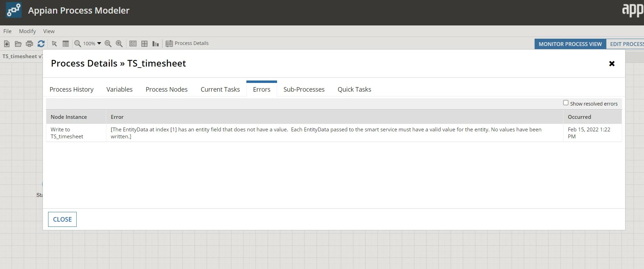
Task: Click the Appian Process Modeler logo icon
Action: click(14, 10)
